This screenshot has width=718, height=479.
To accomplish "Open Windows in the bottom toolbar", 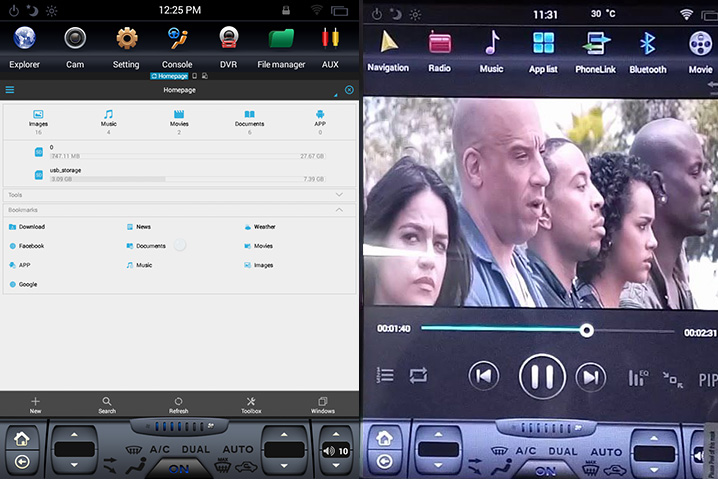I will click(323, 405).
